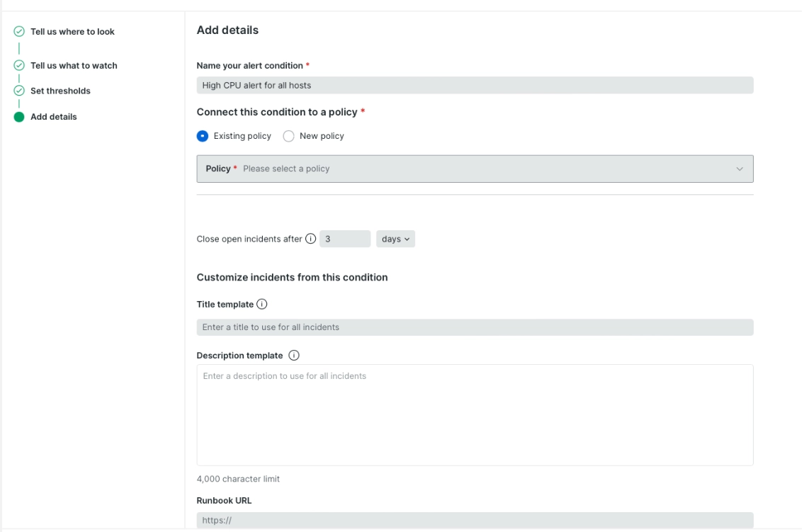
Task: Click the incident title template field
Action: [475, 327]
